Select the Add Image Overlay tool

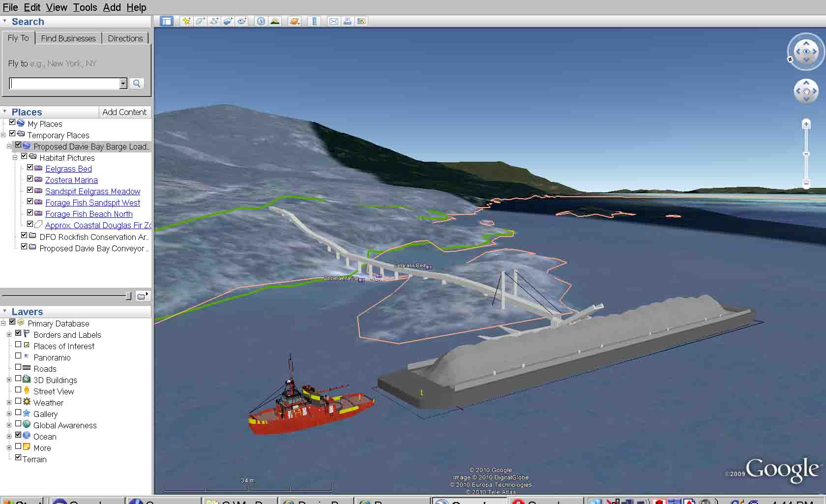point(228,21)
